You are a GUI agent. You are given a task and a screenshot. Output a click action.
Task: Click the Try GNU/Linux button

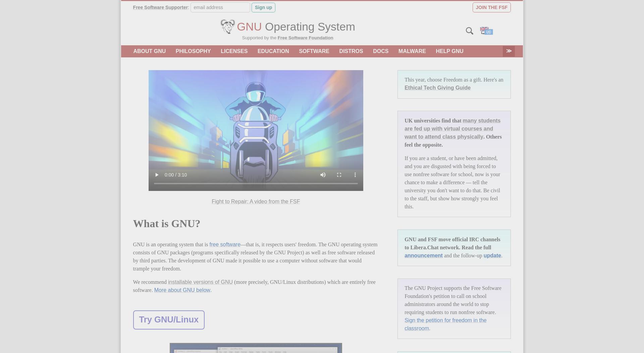(x=169, y=320)
